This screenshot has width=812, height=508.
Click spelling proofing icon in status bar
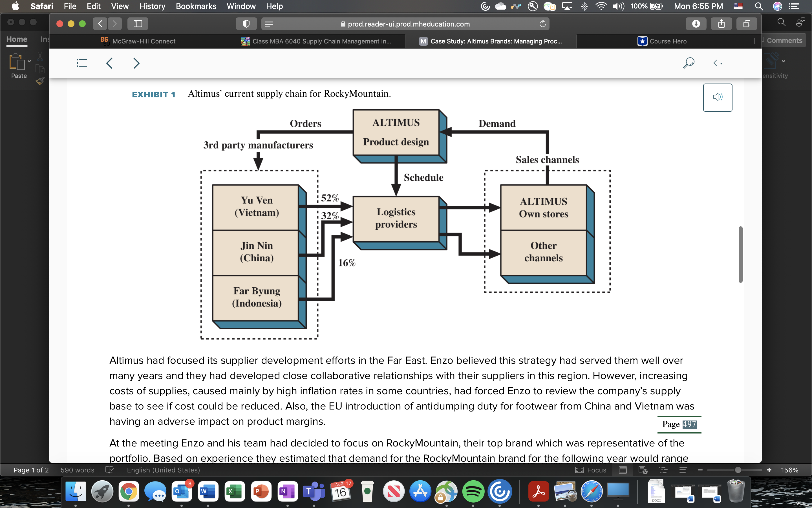(110, 470)
